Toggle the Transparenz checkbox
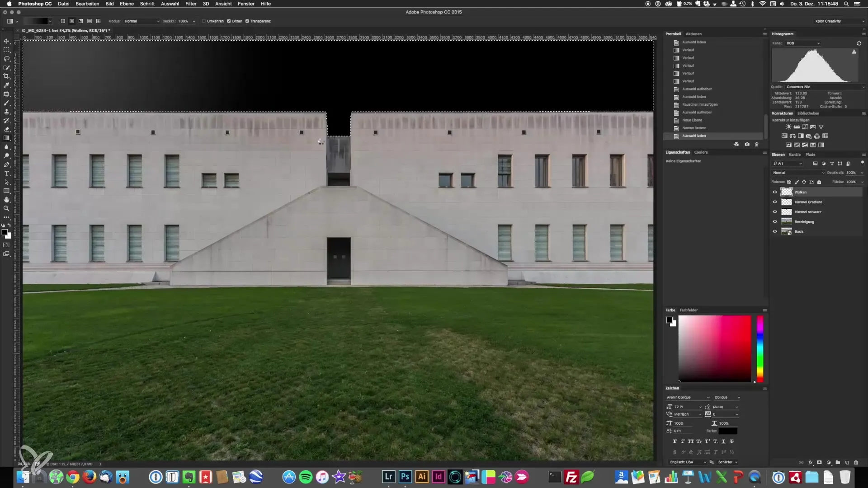Viewport: 868px width, 488px height. click(247, 21)
